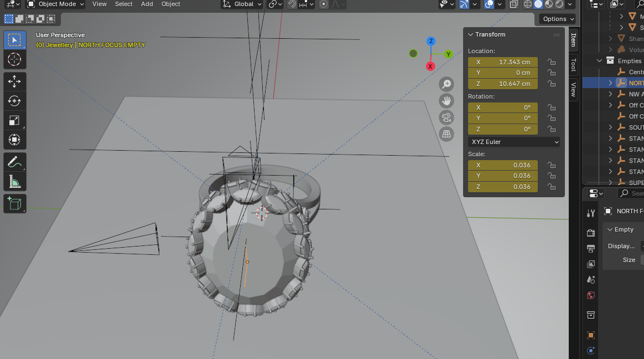Toggle camera view in the viewport

click(446, 117)
